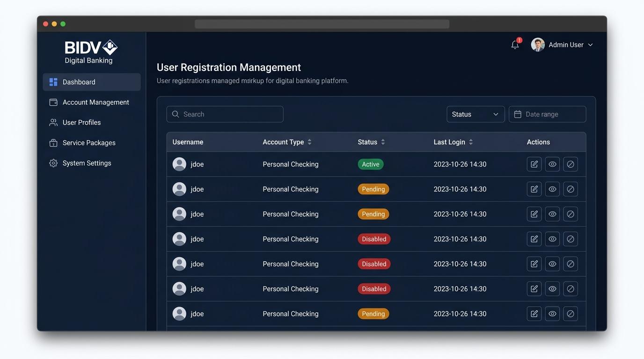Click the jdoe avatar in Active row

click(x=179, y=164)
